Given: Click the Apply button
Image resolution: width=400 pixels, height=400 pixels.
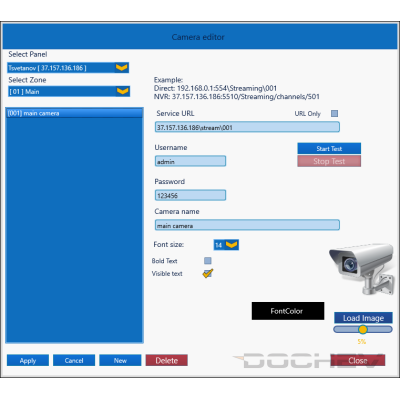Looking at the screenshot, I should (28, 360).
